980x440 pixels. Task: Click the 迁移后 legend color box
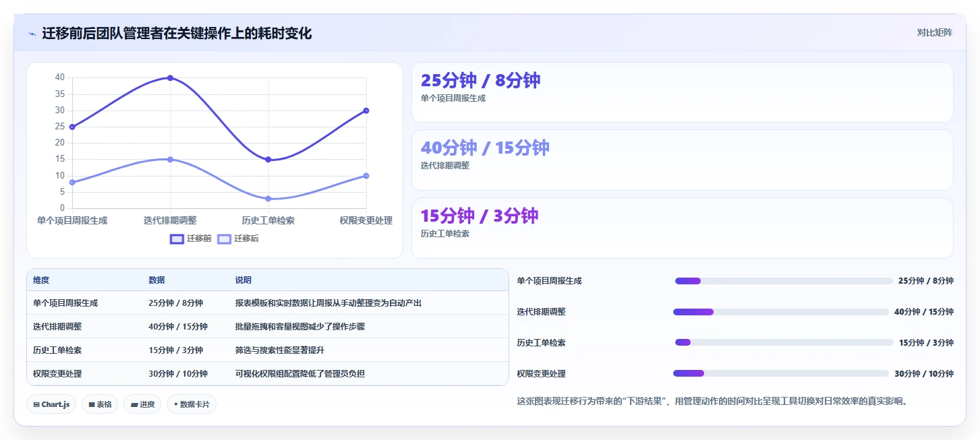(x=224, y=239)
